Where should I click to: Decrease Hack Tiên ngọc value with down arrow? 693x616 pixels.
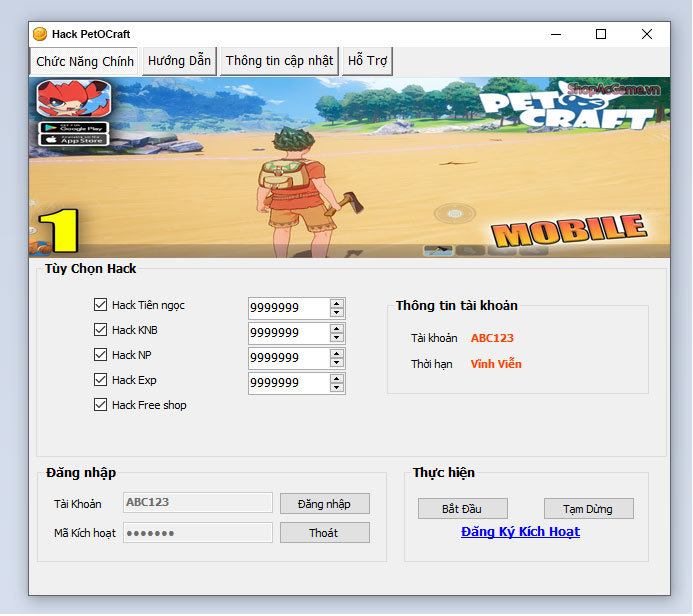tap(337, 313)
